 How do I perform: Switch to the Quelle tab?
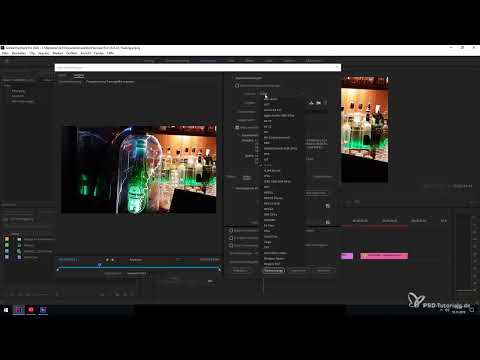62,75
